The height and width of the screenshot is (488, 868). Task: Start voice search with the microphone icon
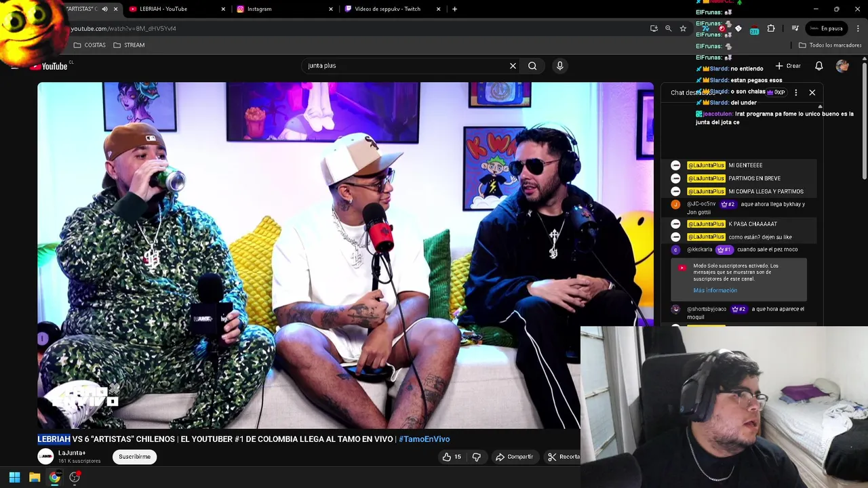point(559,66)
